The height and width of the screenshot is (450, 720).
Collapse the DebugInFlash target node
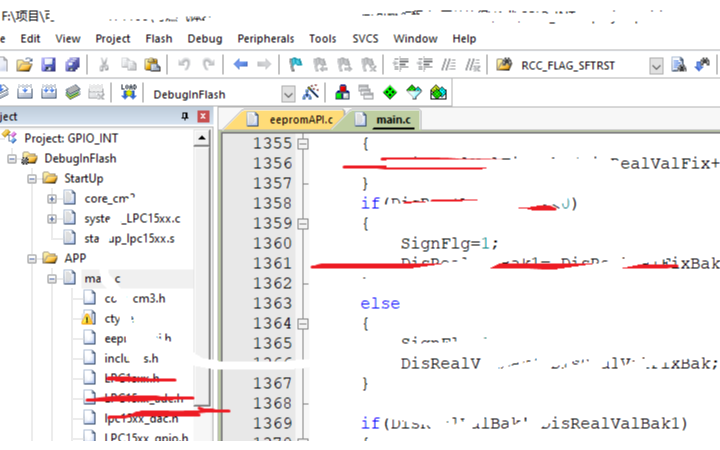[12, 159]
